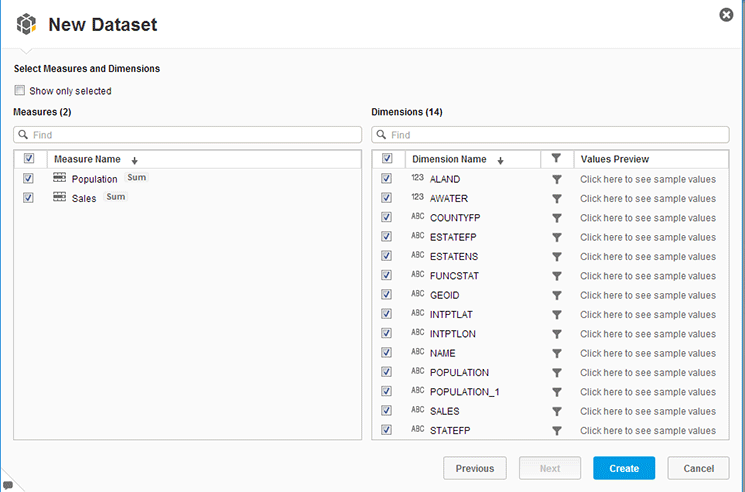Screen dimensions: 745x492
Task: Click the filter icon for GEOID row
Action: [557, 295]
